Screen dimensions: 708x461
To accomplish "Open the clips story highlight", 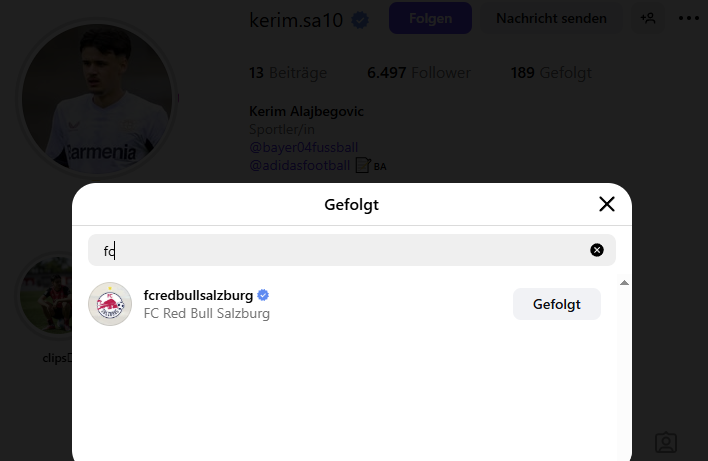I will 45,300.
